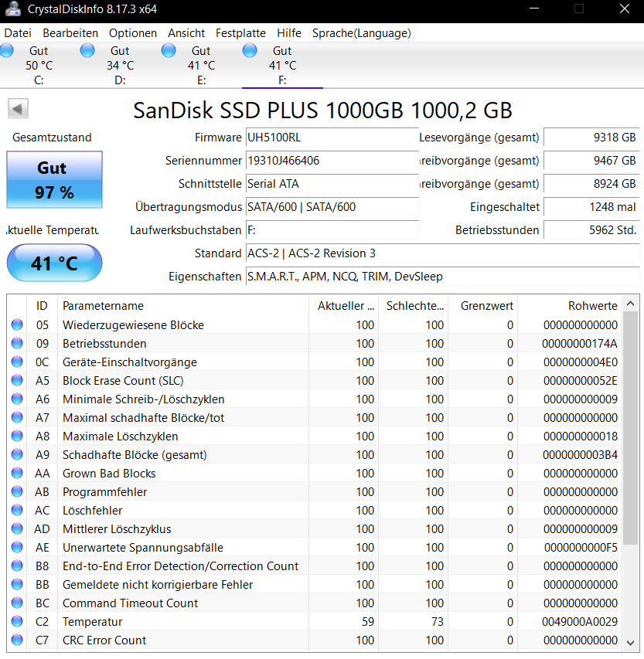Open the Hilfe menu
This screenshot has height=659, width=644.
[288, 32]
